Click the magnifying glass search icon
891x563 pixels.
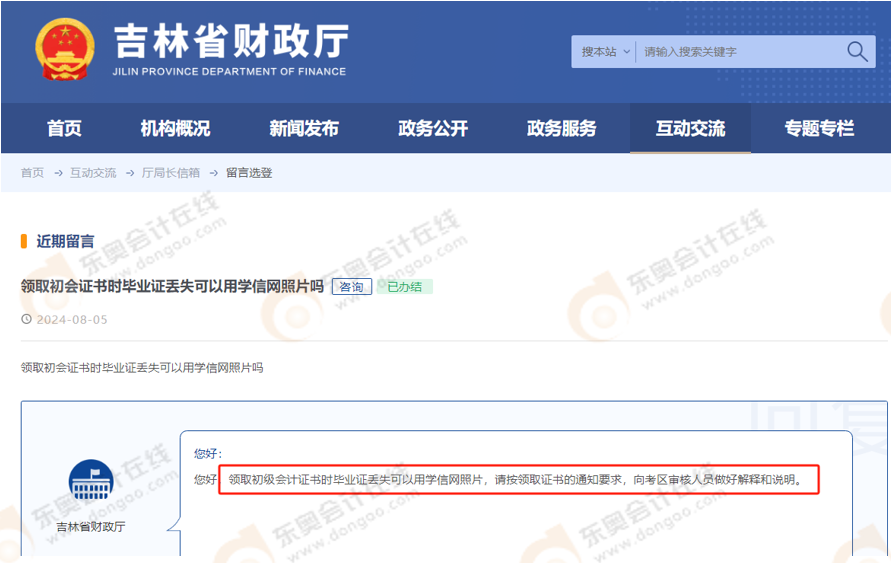[x=857, y=52]
